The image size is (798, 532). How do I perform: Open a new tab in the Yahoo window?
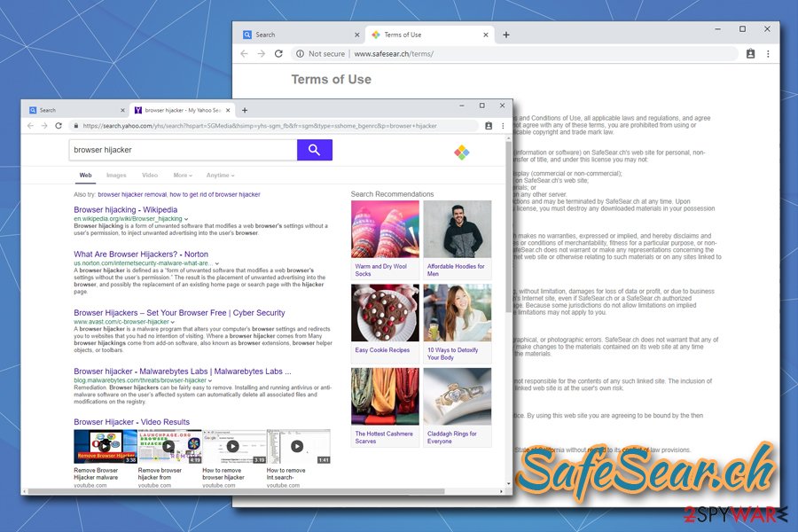pyautogui.click(x=245, y=110)
